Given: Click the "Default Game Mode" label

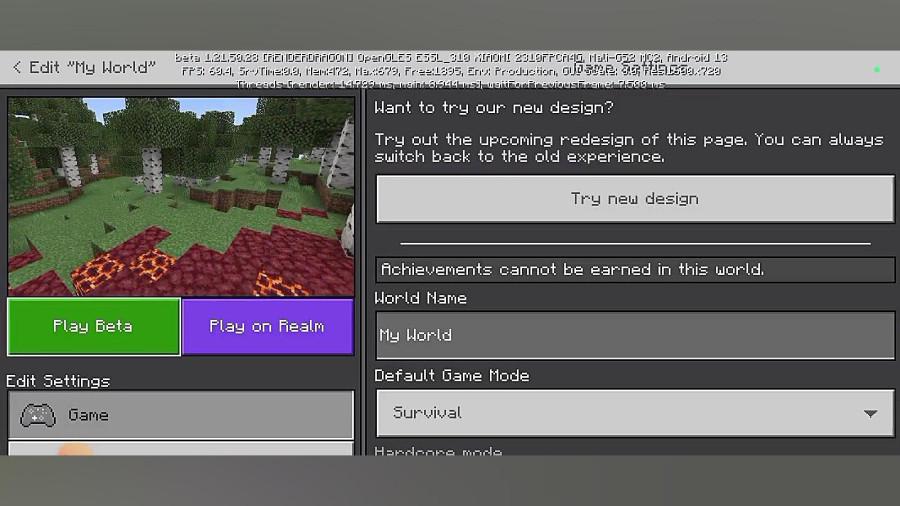Looking at the screenshot, I should pos(452,376).
